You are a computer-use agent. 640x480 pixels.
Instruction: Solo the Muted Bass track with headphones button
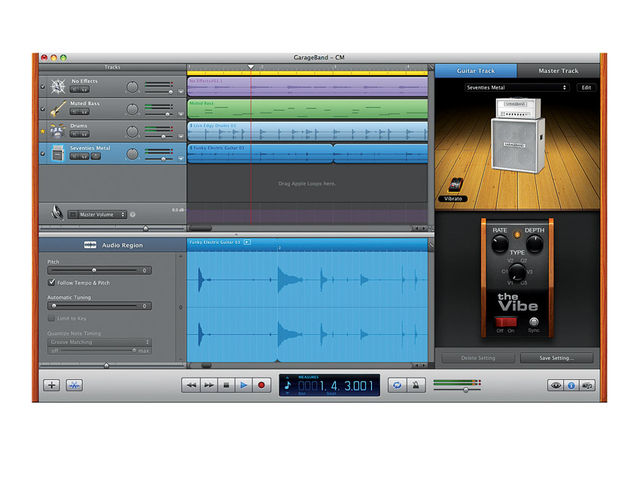(x=84, y=112)
